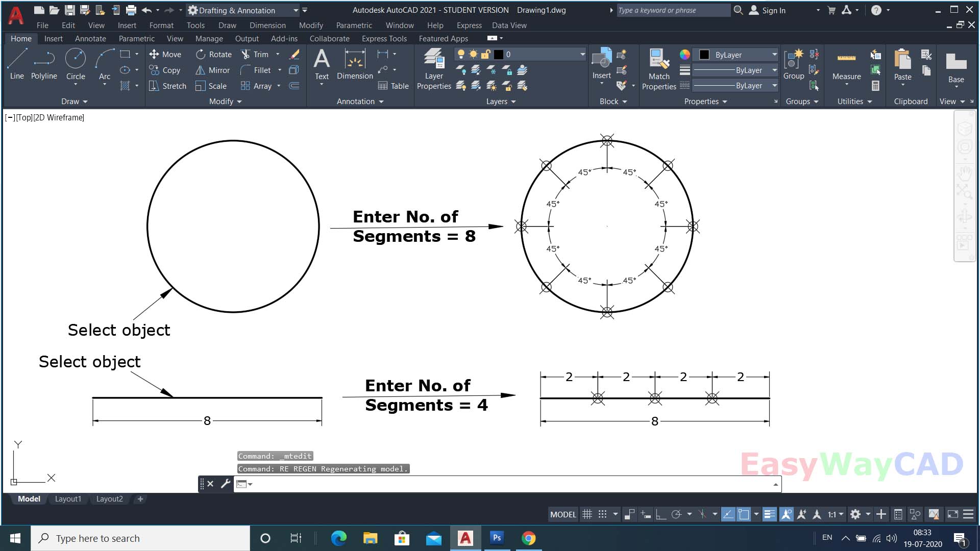
Task: Open the layer selection dropdown
Action: click(582, 54)
